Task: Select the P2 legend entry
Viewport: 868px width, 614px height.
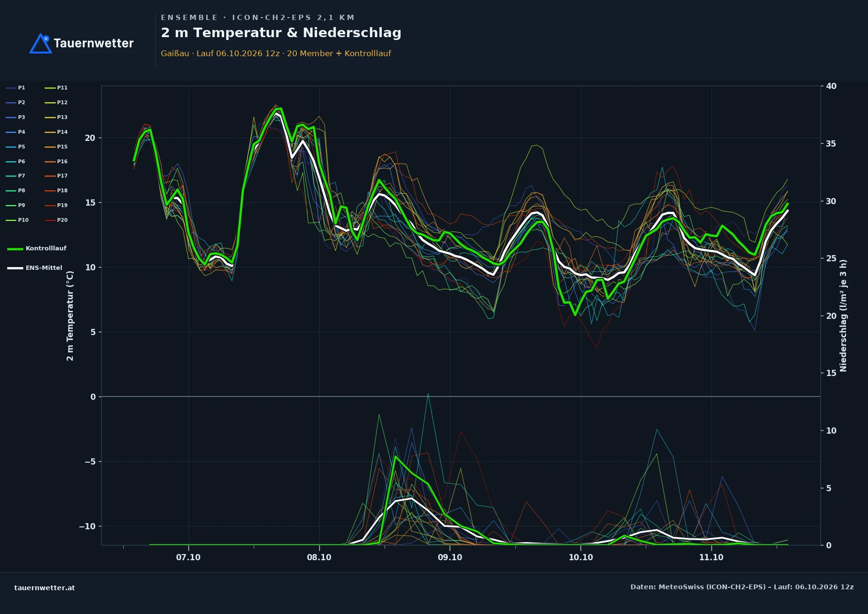Action: (16, 102)
